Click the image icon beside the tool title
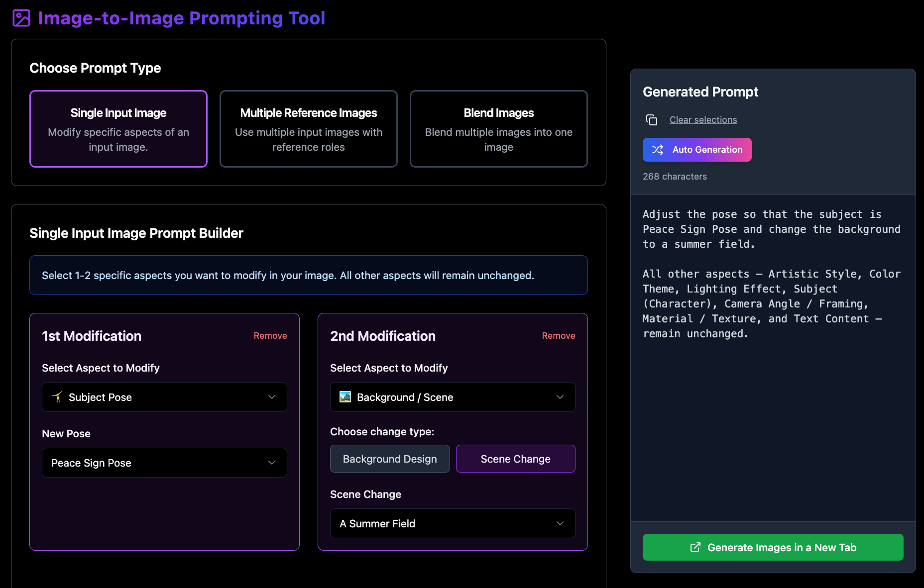 tap(21, 18)
